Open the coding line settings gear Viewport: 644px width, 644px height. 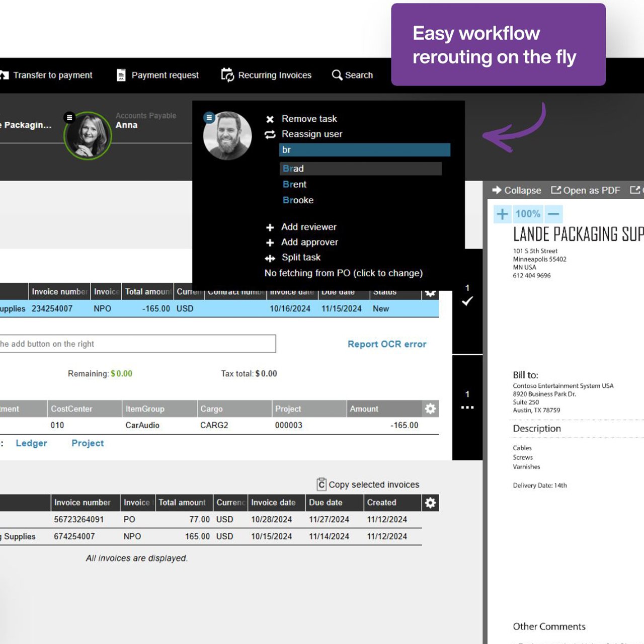[x=430, y=409]
